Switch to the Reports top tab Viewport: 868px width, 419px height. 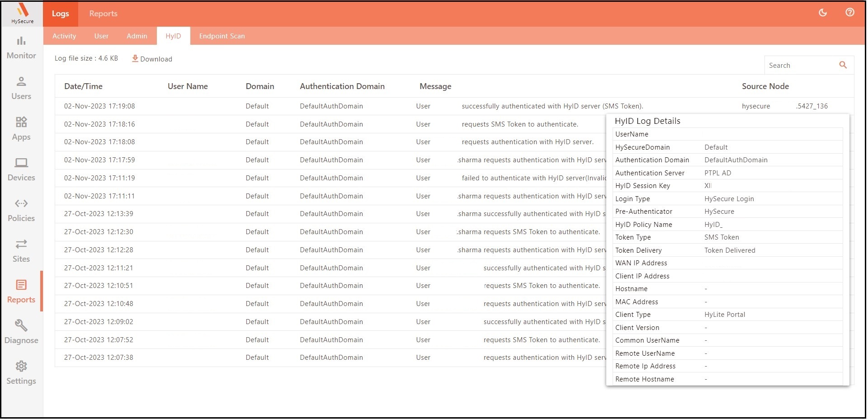103,14
